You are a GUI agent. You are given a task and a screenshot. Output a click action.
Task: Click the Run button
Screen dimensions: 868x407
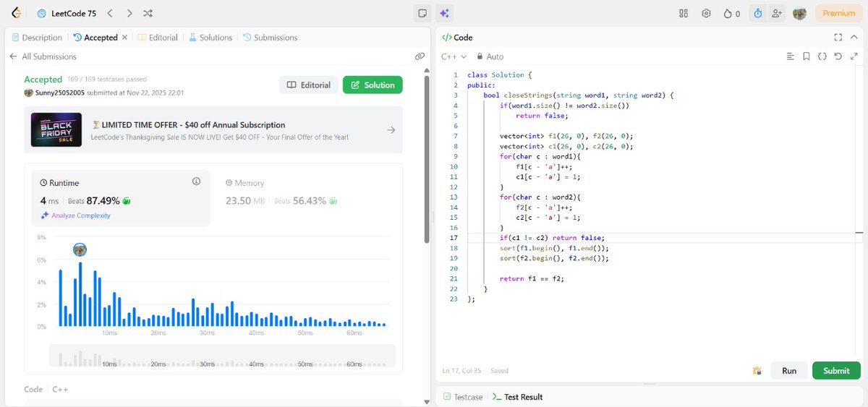click(789, 370)
